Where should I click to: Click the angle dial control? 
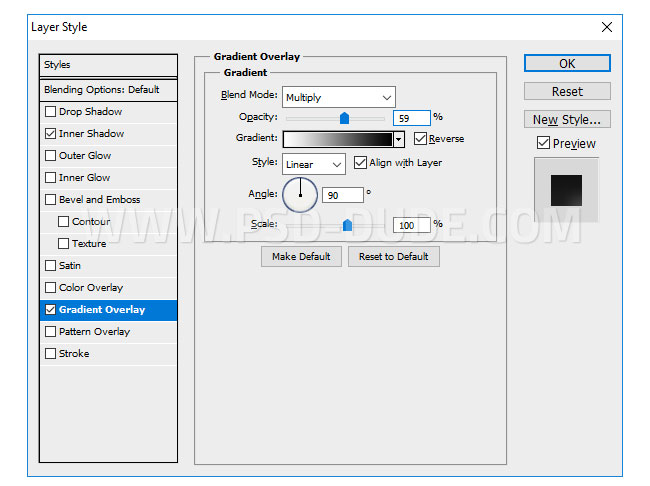pyautogui.click(x=300, y=194)
